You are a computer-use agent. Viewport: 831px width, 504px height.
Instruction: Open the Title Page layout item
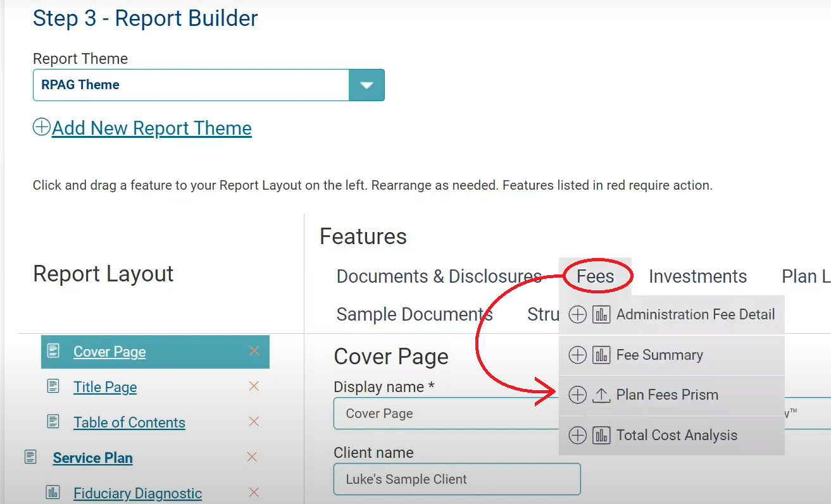point(105,387)
